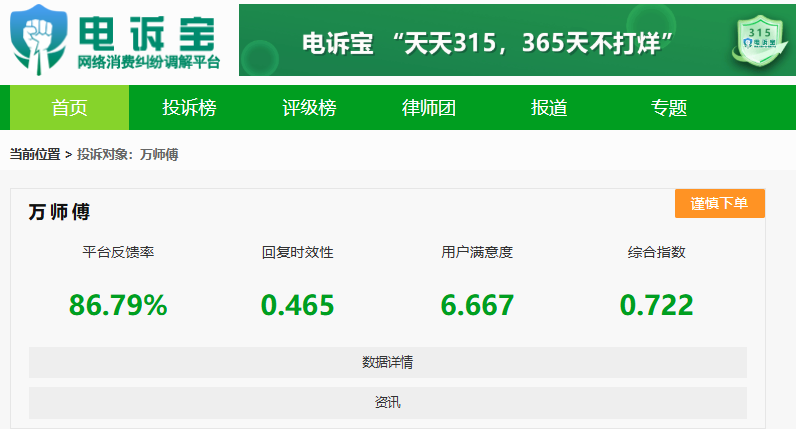
Task: Click the 综合指数 label
Action: pos(656,252)
